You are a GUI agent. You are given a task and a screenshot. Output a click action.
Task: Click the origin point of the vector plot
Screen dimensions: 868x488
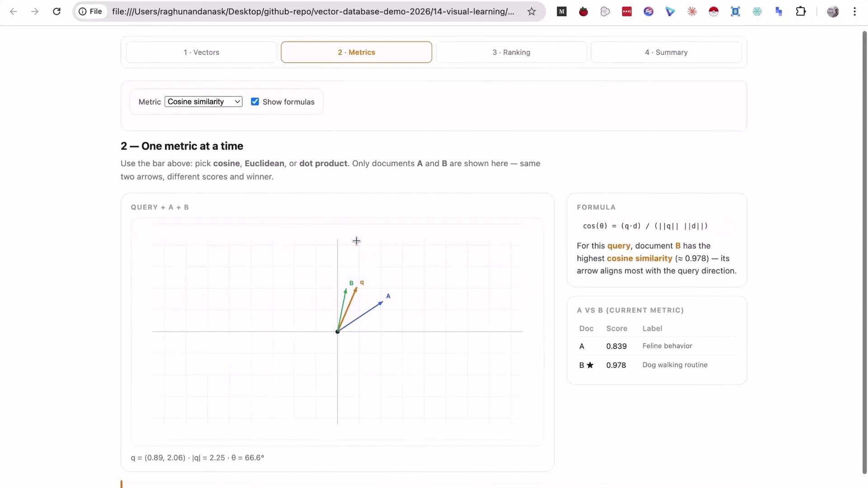coord(337,332)
